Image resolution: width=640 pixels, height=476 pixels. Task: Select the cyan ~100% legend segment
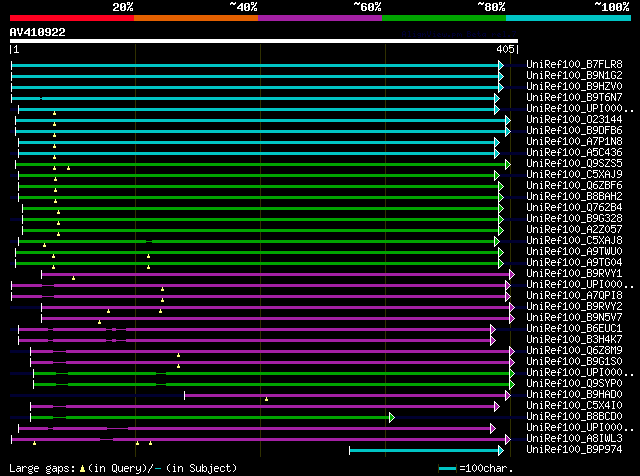[568, 17]
